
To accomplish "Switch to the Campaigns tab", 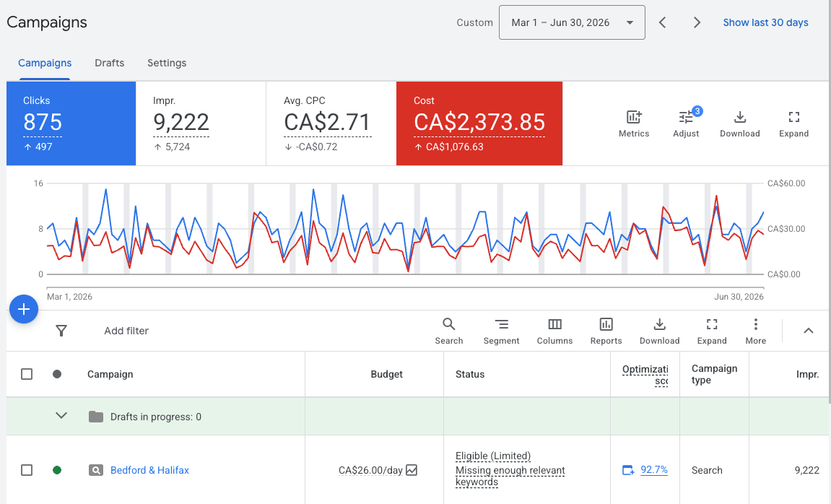I will [x=45, y=63].
